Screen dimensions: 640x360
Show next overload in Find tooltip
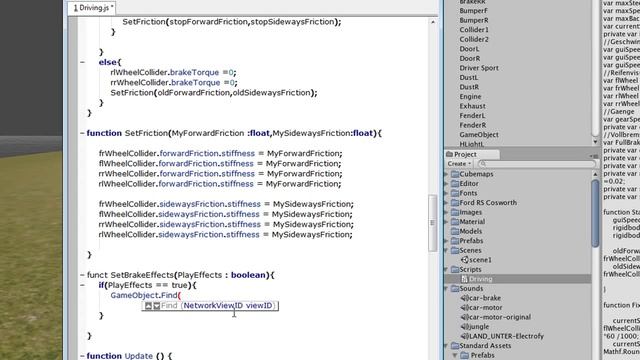click(x=156, y=306)
